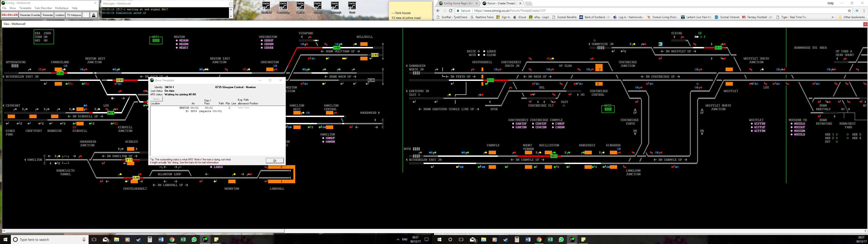Select train 2C46 at Cambuslang
Screen dimensions: 868x244
coord(60,73)
